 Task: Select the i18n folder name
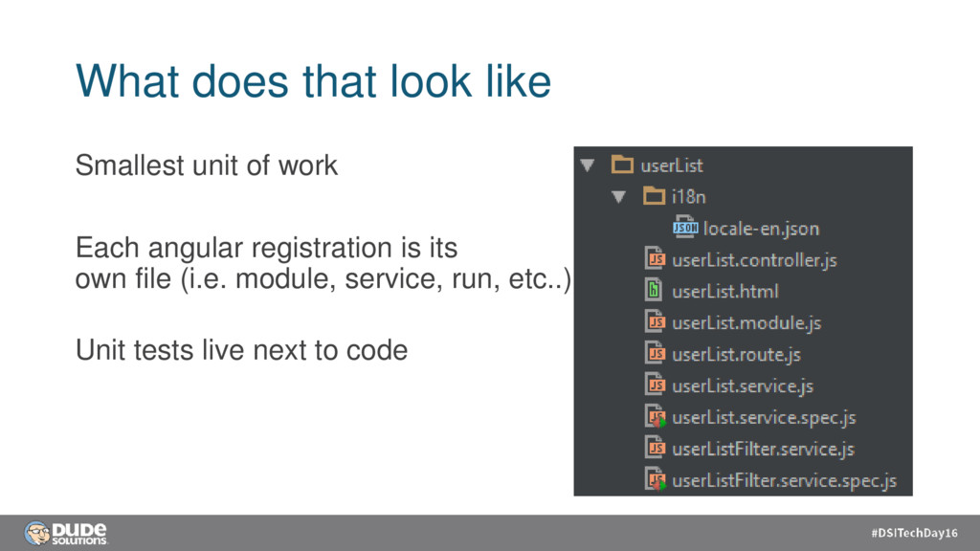coord(689,197)
